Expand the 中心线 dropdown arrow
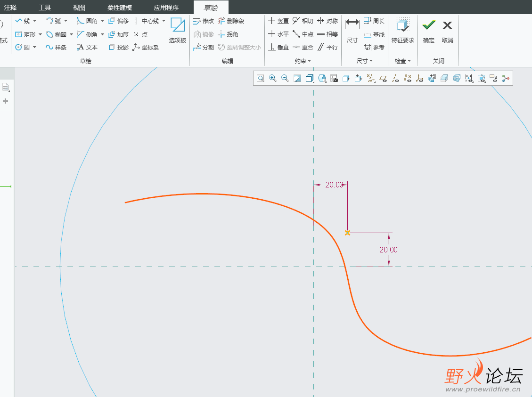The image size is (532, 397). [x=164, y=21]
